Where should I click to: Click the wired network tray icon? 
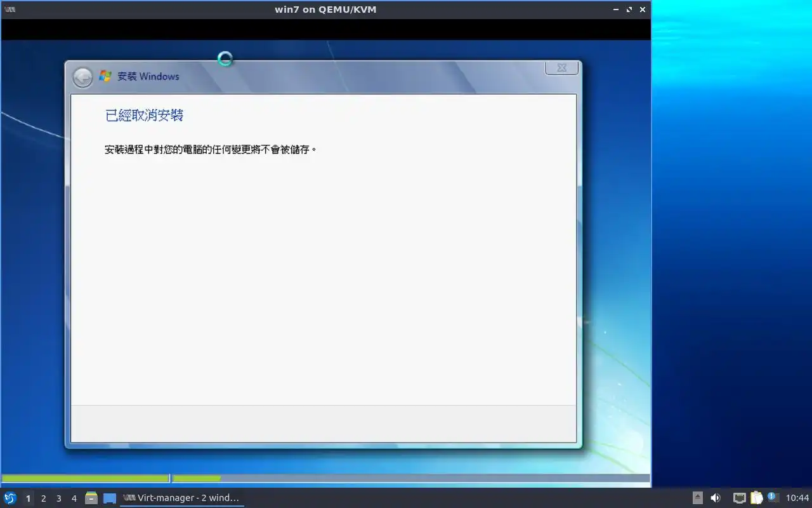click(x=740, y=498)
